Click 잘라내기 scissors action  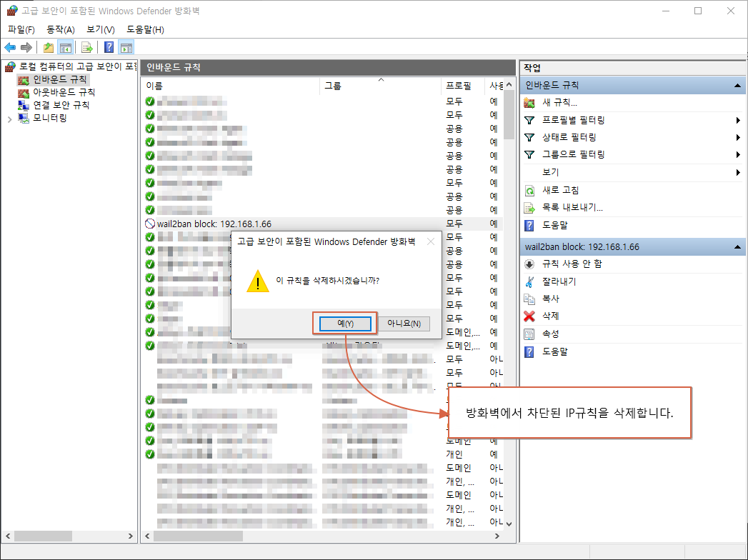[559, 281]
